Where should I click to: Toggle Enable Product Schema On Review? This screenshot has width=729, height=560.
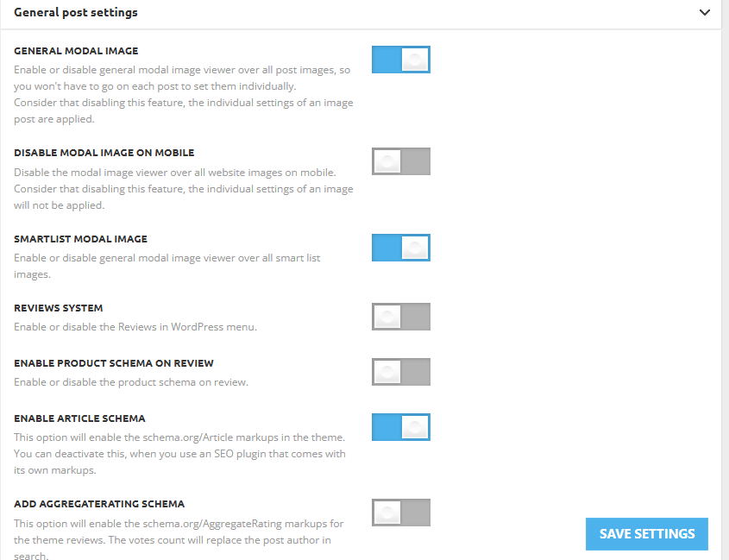pyautogui.click(x=401, y=372)
